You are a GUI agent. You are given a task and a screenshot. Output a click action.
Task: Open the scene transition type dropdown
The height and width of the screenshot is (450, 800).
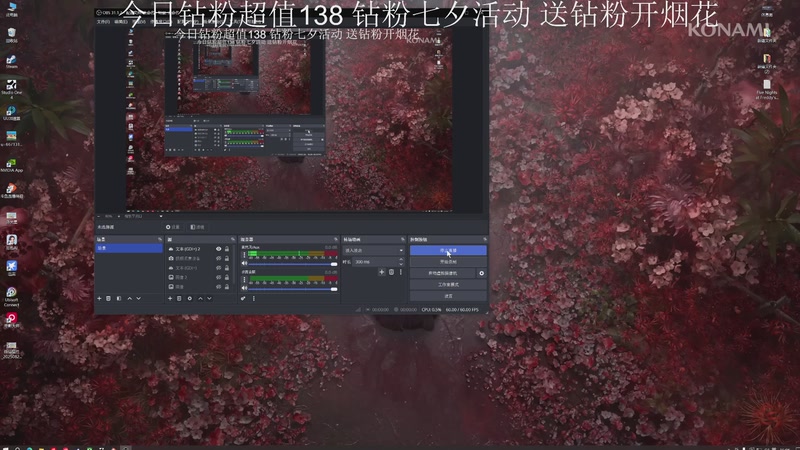pyautogui.click(x=373, y=251)
